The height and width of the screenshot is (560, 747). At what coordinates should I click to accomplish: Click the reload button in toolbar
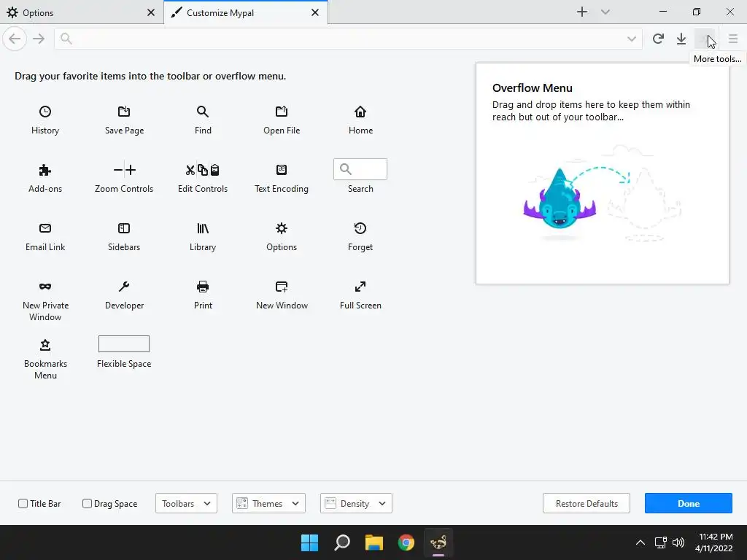coord(658,39)
